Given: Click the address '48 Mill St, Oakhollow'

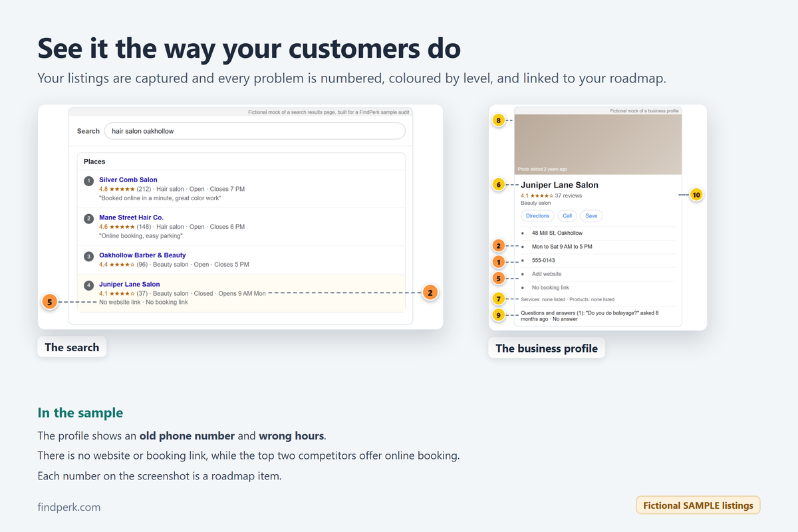Looking at the screenshot, I should click(557, 233).
